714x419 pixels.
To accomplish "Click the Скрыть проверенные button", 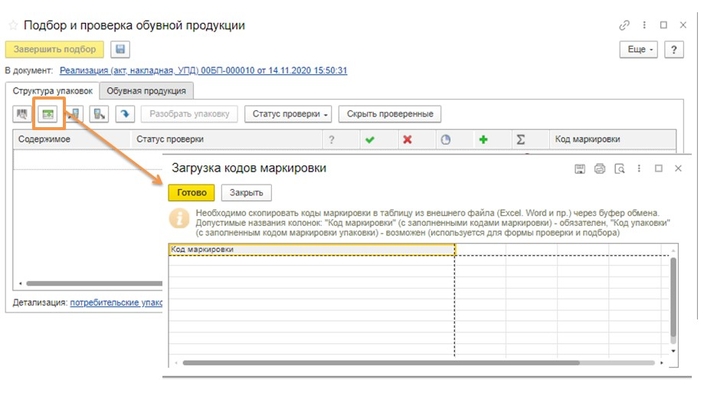I will 390,114.
